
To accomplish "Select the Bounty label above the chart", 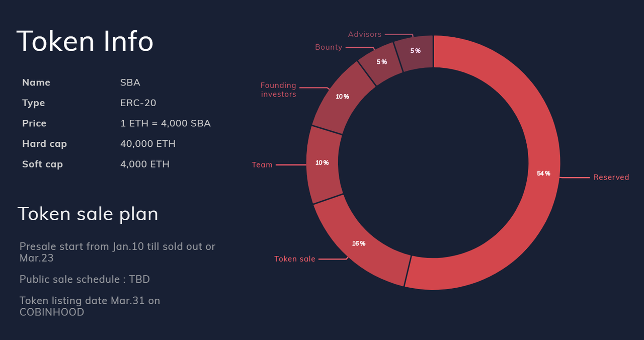I will [x=329, y=47].
